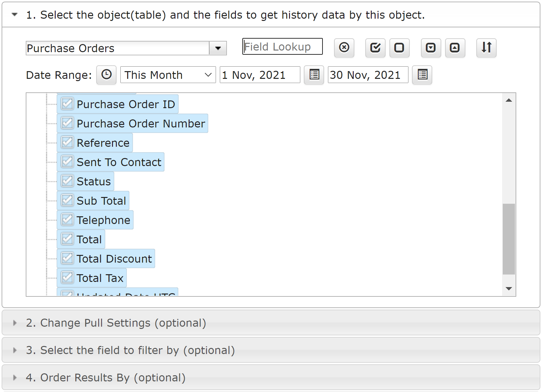Click the sort fields icon

(486, 48)
